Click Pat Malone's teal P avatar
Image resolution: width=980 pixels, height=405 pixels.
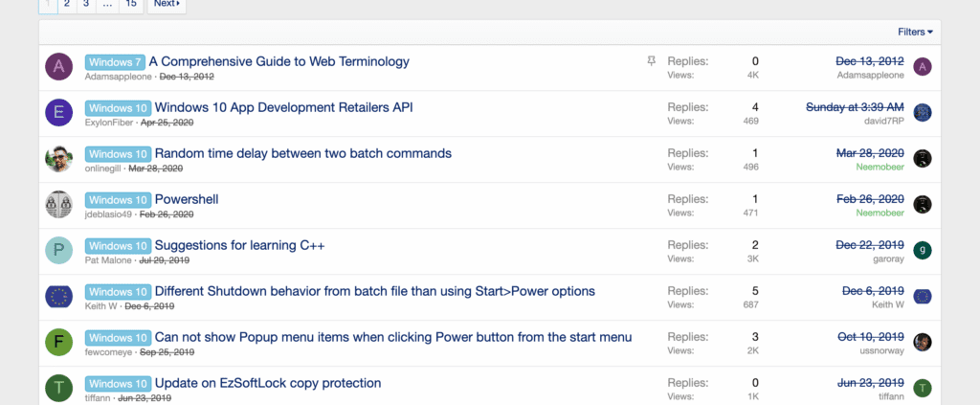59,251
